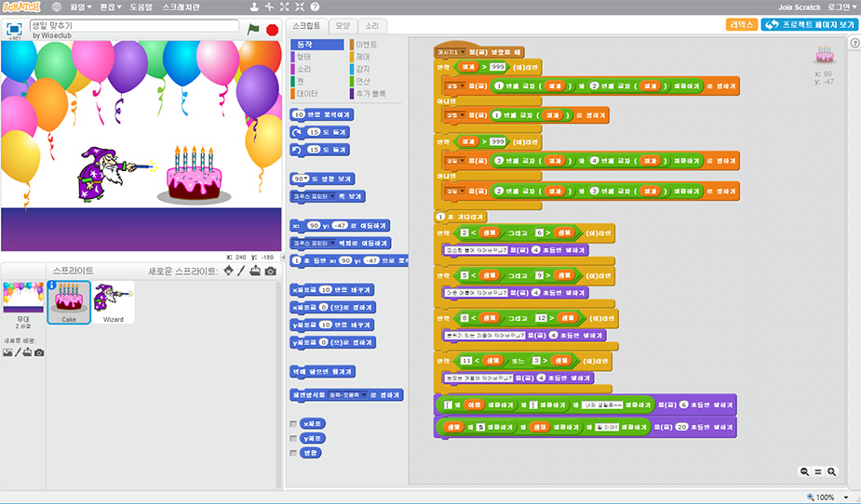
Task: Paint a new sprite with the brush icon
Action: click(242, 271)
